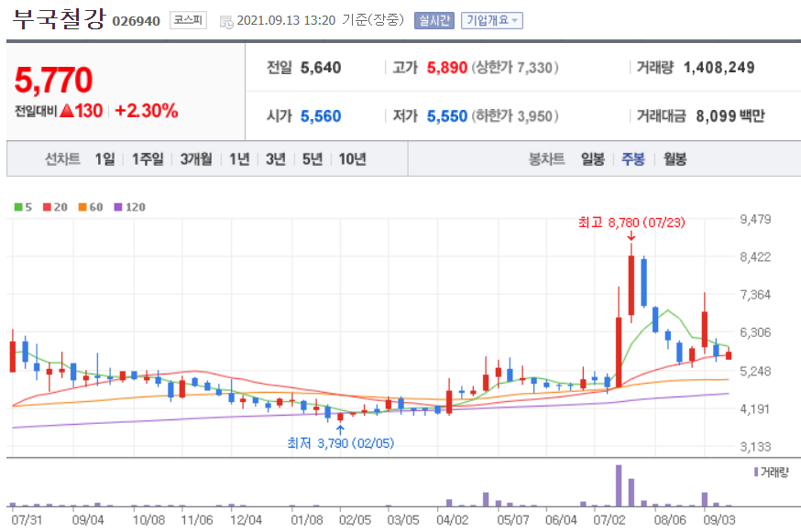Click the 6,306 price axis label

tap(755, 333)
